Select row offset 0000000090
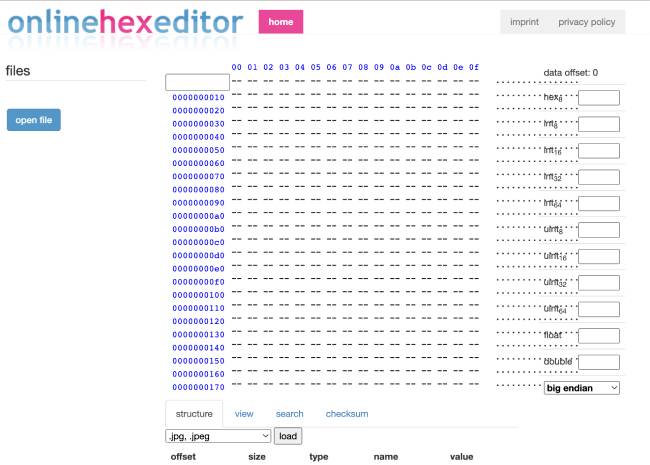Viewport: 650px width, 465px height. click(198, 203)
